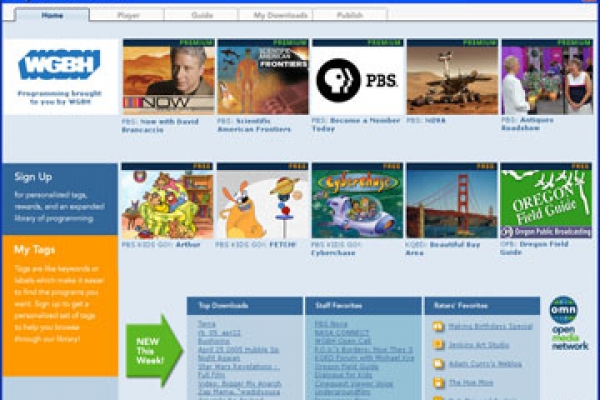This screenshot has width=600, height=400.
Task: Click the 'PBS KIDS GO!: Arthur' caption
Action: (x=161, y=245)
